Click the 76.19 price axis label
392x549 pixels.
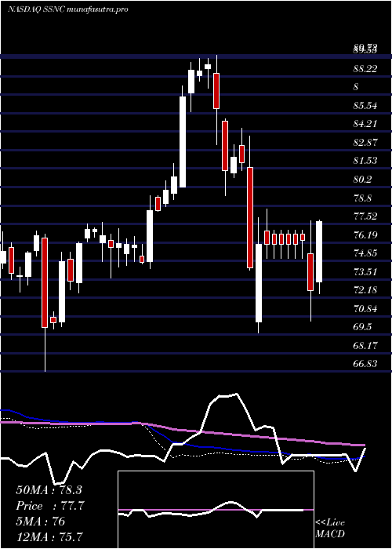pyautogui.click(x=365, y=235)
